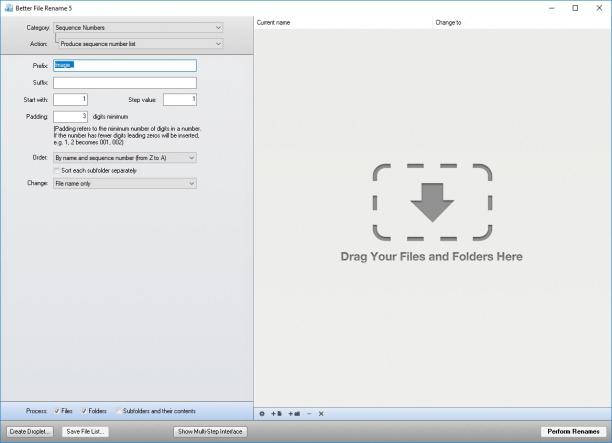Open the Category dropdown

(138, 28)
